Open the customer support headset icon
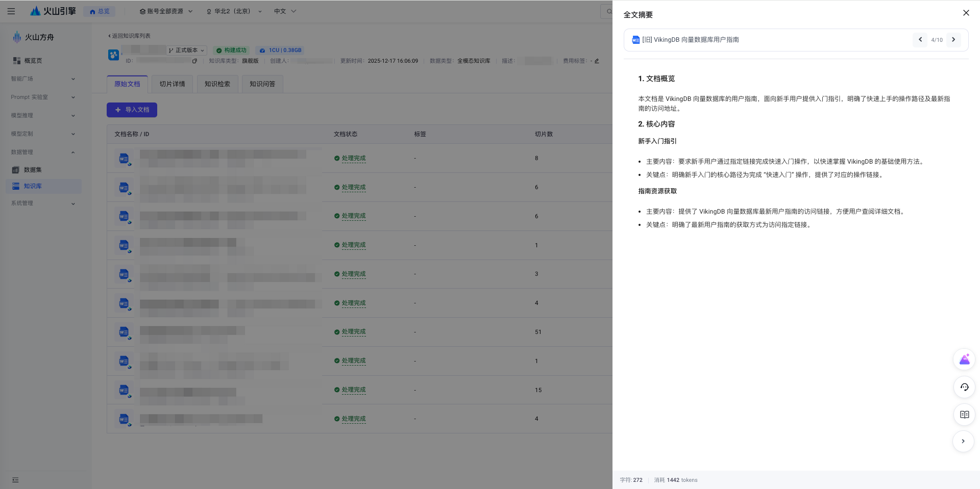Viewport: 980px width, 489px height. (x=964, y=387)
